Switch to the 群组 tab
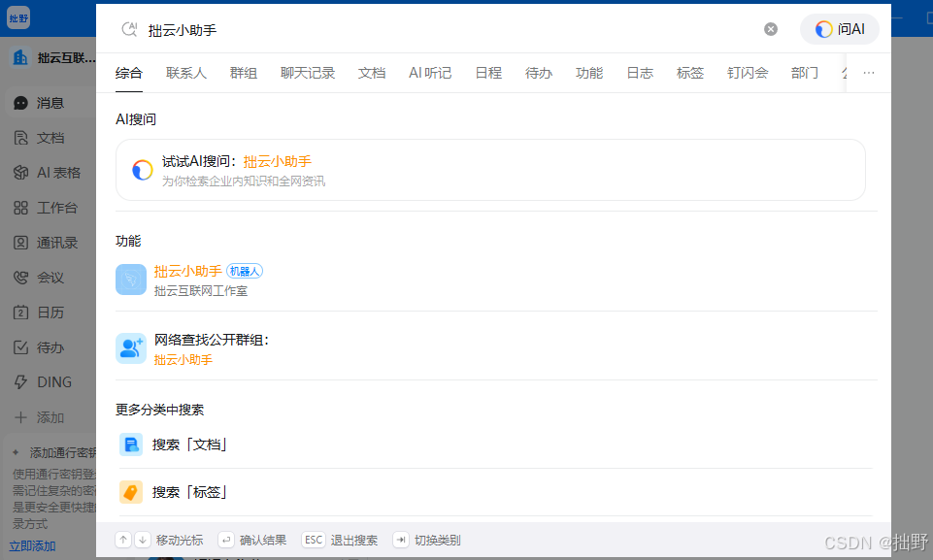The width and height of the screenshot is (933, 560). [x=244, y=73]
